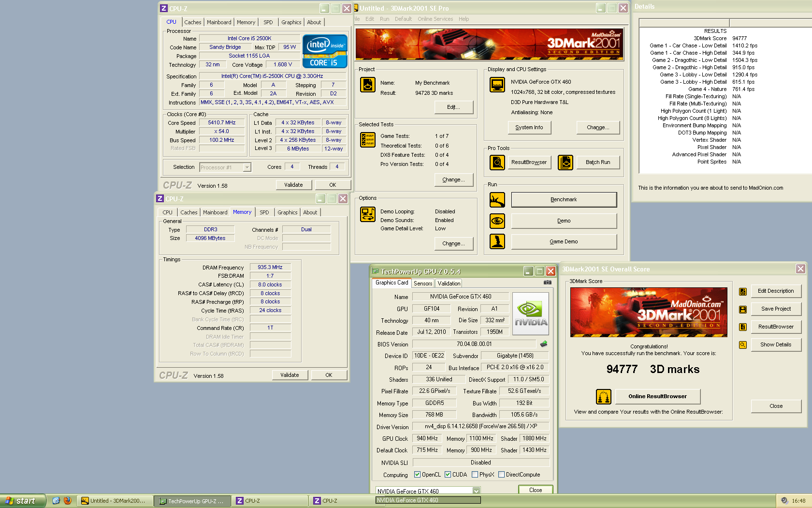Click the ResultBrowser magnifier icon in Pro Tools

pyautogui.click(x=497, y=163)
